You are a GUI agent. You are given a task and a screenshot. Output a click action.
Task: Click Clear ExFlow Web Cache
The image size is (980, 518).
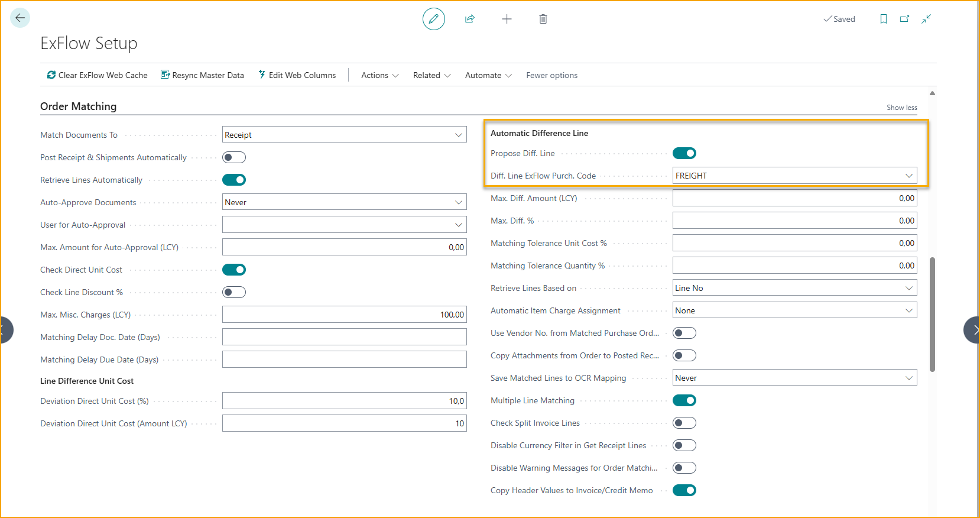(x=98, y=75)
